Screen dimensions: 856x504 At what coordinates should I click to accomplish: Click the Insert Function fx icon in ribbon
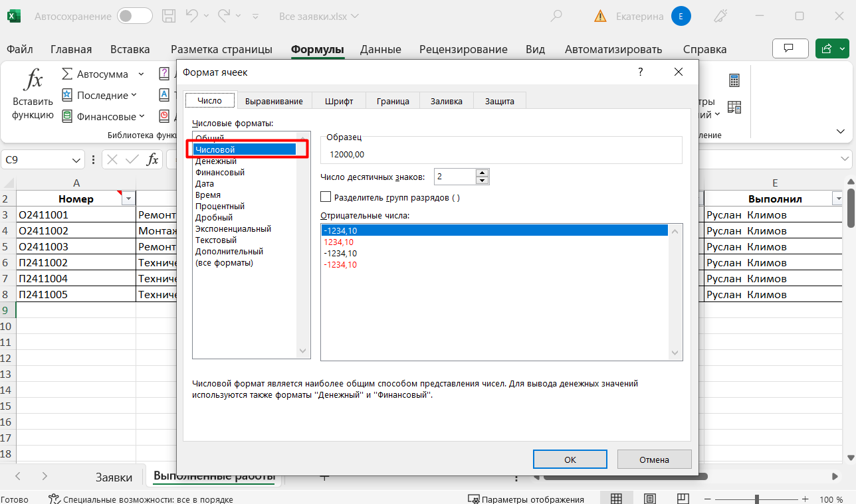pos(33,81)
